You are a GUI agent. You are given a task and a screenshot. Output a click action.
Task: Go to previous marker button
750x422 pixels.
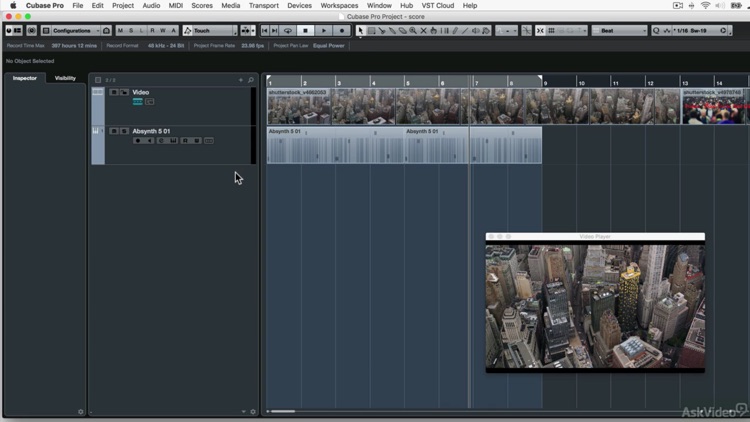point(265,31)
